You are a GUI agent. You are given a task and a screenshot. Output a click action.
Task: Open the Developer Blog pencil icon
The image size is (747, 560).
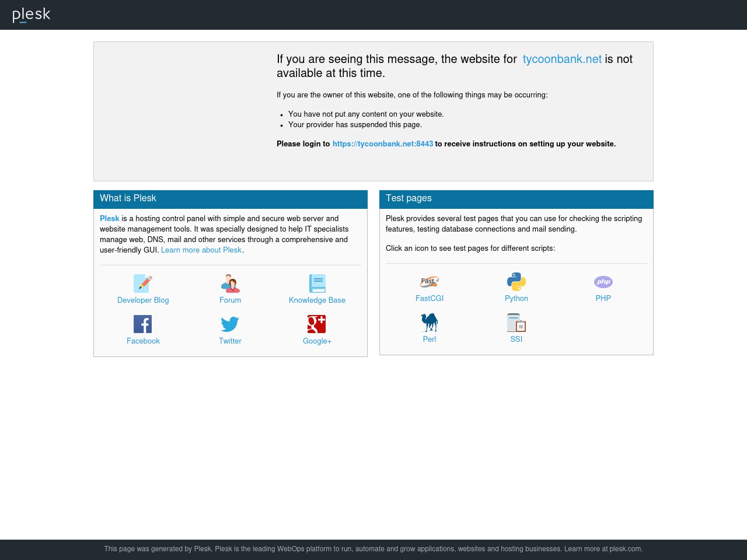(x=143, y=283)
